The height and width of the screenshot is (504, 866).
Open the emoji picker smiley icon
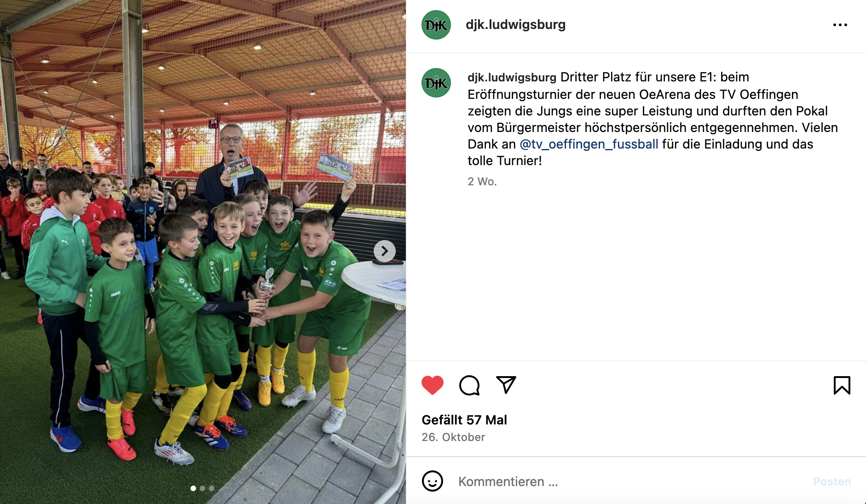(433, 481)
